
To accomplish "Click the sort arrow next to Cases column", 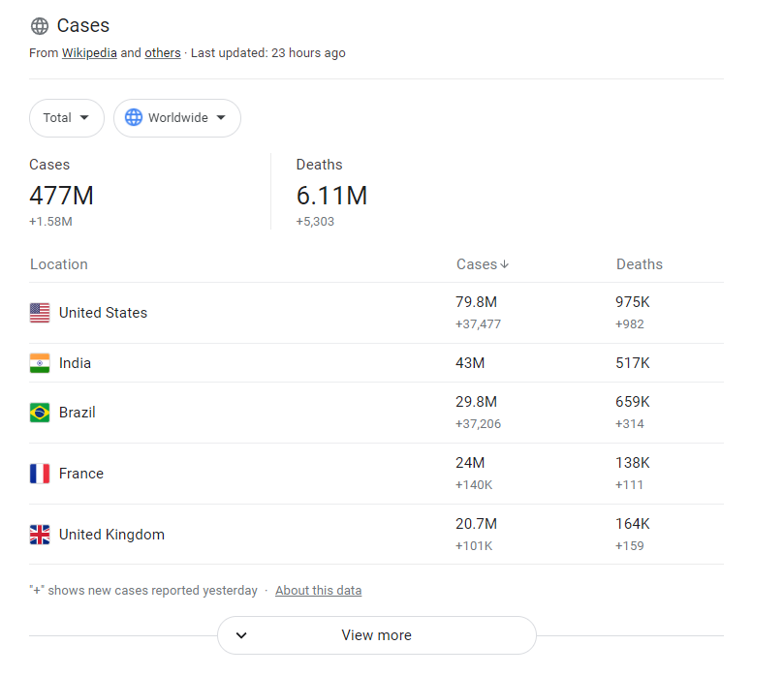I will pyautogui.click(x=505, y=264).
